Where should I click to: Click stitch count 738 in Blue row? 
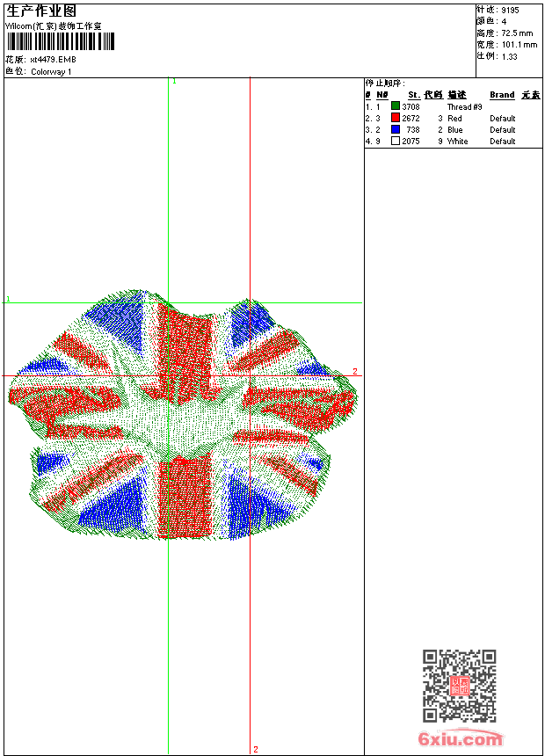point(413,130)
